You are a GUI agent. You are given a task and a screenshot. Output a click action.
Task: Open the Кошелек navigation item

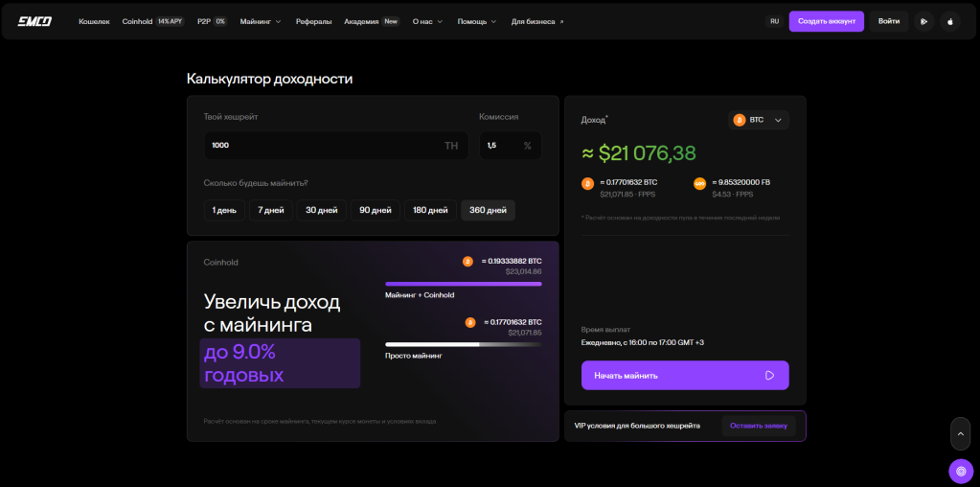94,21
